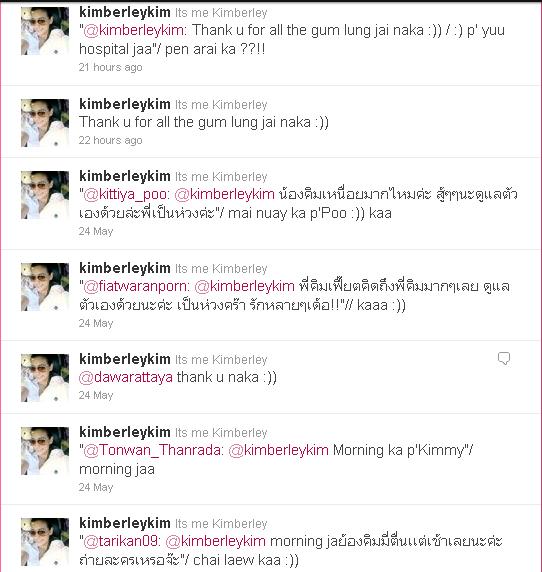Click the '22 hours ago' timestamp
The height and width of the screenshot is (572, 542).
tap(111, 140)
